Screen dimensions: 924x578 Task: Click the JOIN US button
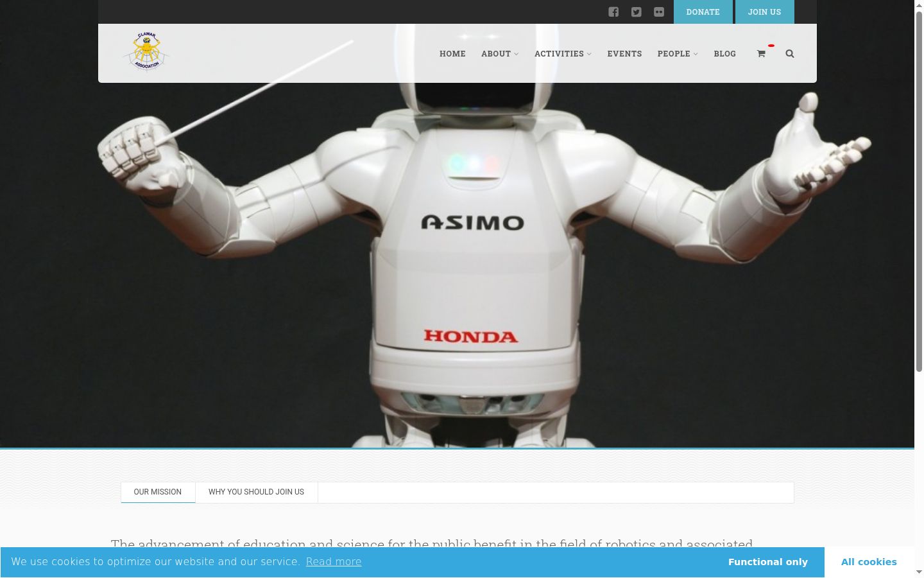coord(764,12)
